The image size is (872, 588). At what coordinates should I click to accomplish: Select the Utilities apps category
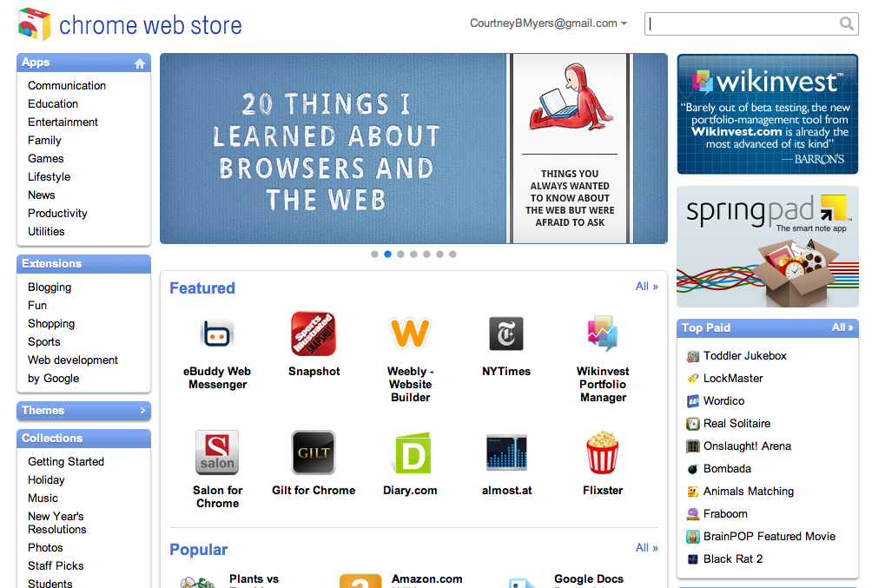[x=46, y=231]
